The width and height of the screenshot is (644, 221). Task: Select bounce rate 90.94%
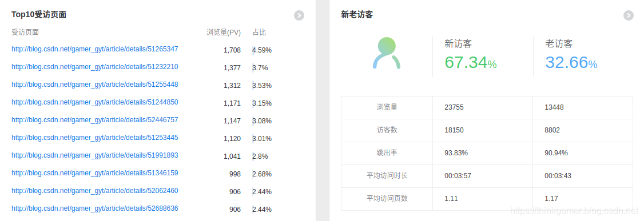pyautogui.click(x=556, y=153)
